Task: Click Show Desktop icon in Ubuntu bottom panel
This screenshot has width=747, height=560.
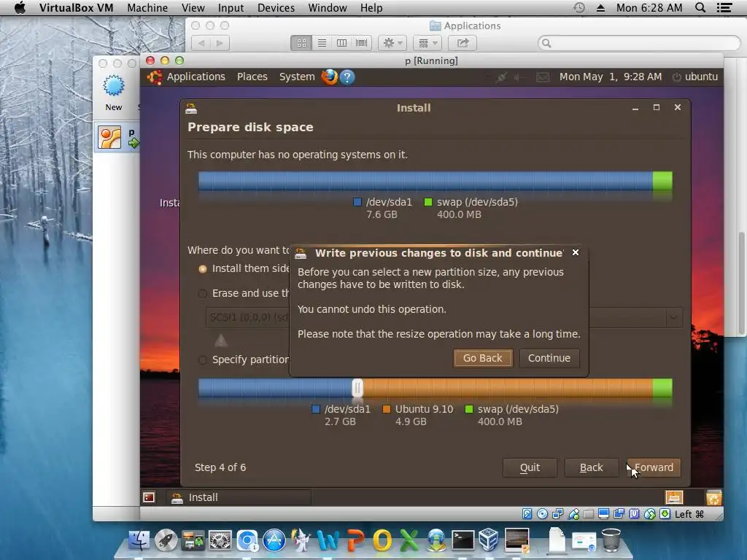Action: (x=149, y=497)
